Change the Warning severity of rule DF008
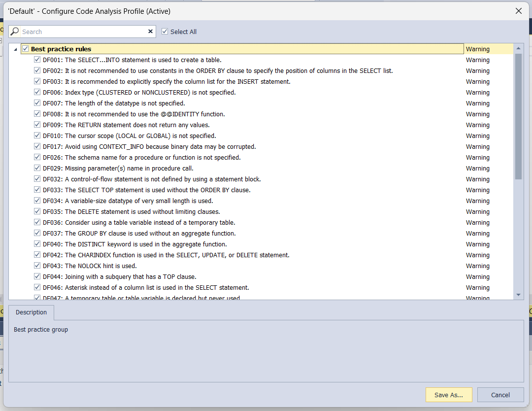The width and height of the screenshot is (532, 411). click(x=477, y=114)
